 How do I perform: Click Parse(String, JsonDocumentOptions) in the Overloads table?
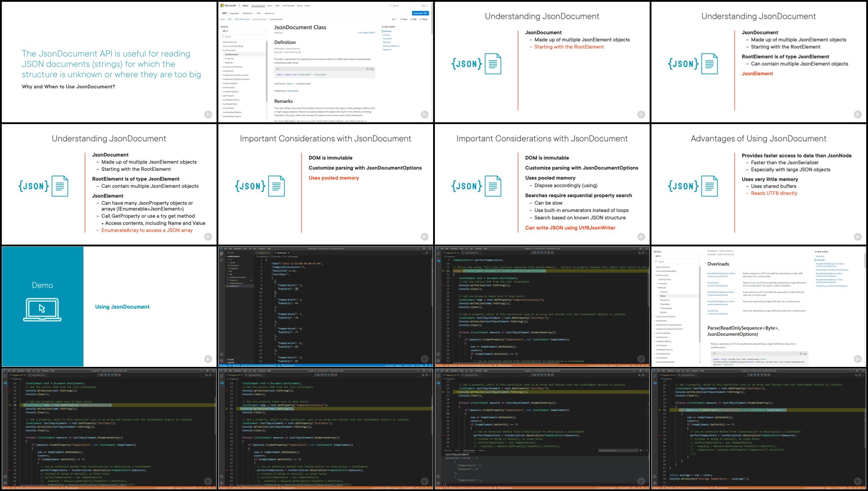point(718,312)
